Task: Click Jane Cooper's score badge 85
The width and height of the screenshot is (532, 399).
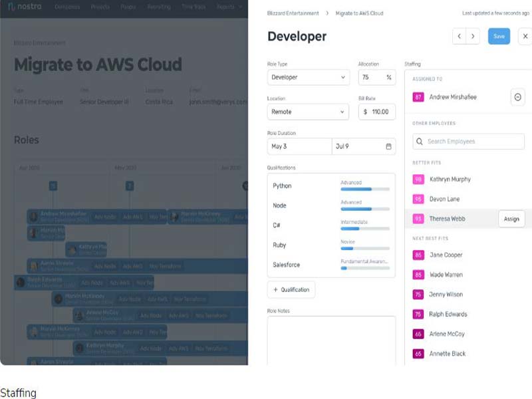Action: pos(418,255)
